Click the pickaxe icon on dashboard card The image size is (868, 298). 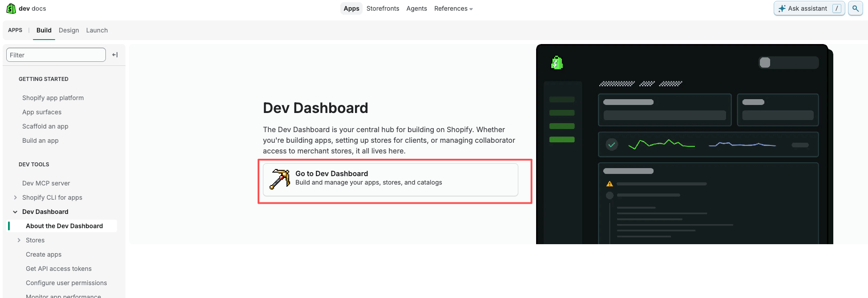coord(280,179)
